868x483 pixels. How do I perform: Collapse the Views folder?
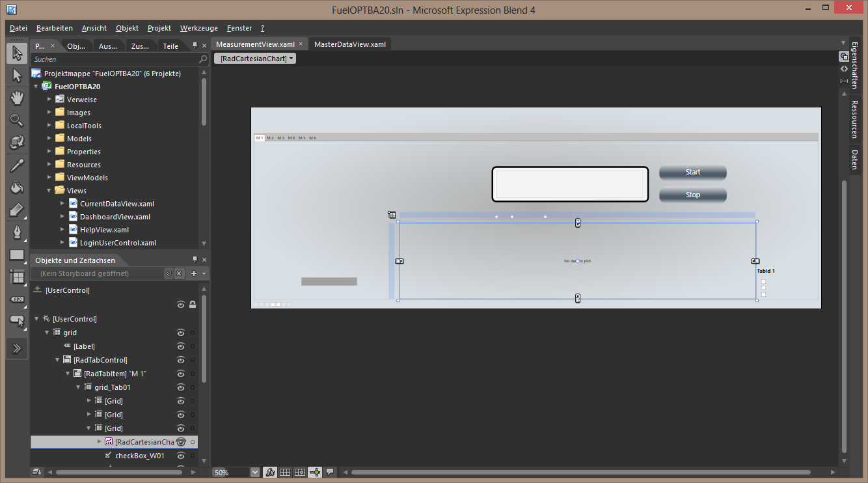click(49, 191)
